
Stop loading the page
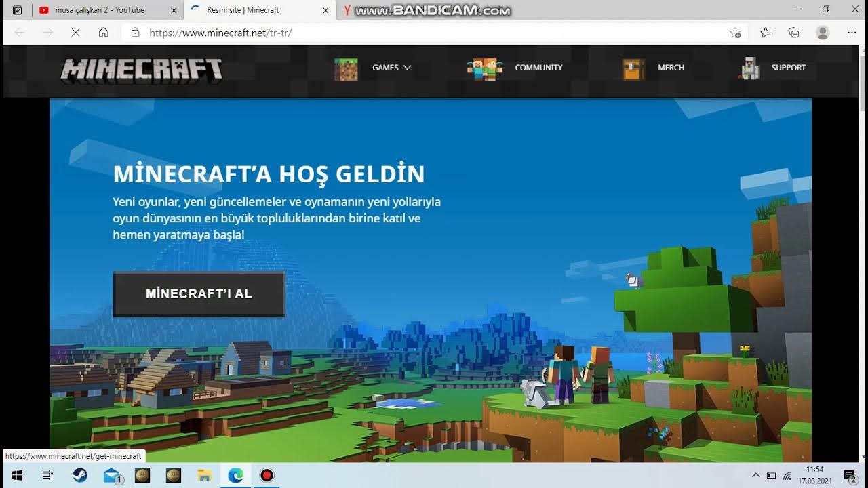pyautogui.click(x=75, y=33)
